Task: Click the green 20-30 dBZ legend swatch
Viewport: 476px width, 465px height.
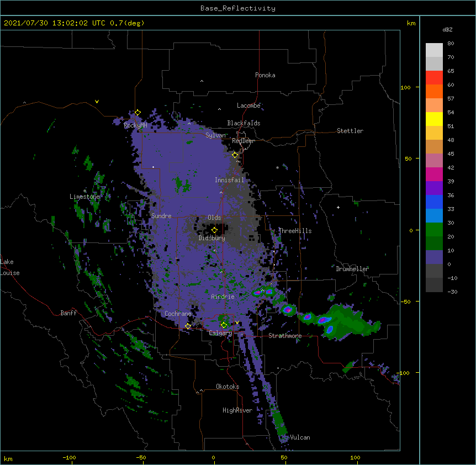Action: [x=434, y=230]
